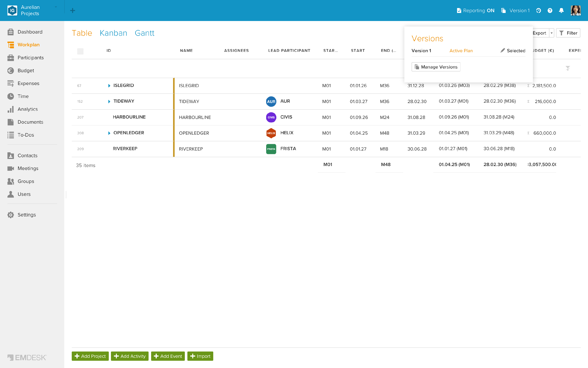Screen dimensions: 588x368
Task: Click the HARBOURLINE ID cell
Action: tap(129, 117)
